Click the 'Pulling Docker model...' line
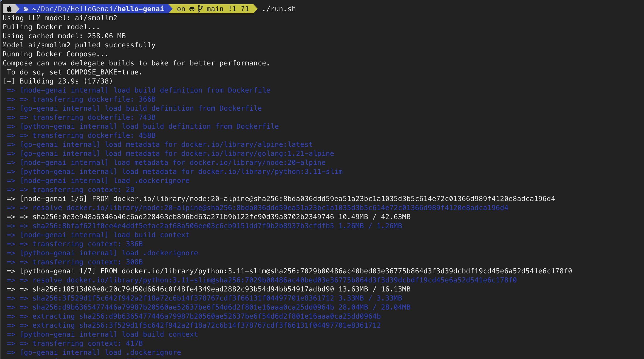Image resolution: width=644 pixels, height=359 pixels. click(51, 27)
